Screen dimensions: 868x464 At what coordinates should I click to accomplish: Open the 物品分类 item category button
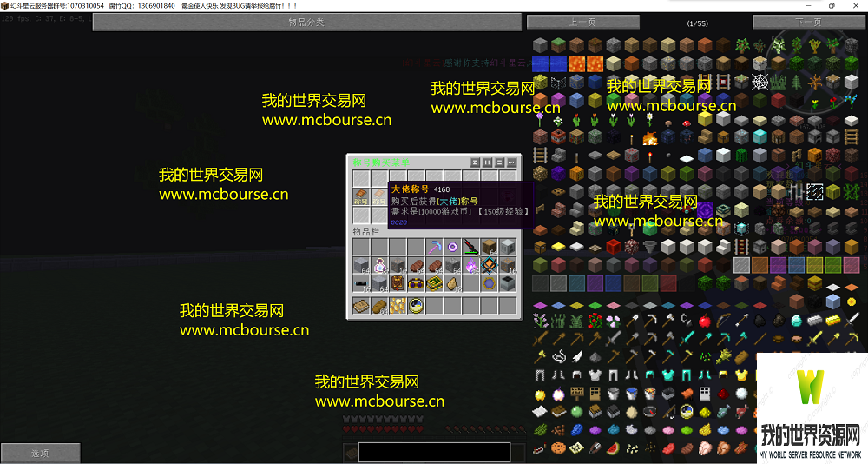pyautogui.click(x=306, y=23)
